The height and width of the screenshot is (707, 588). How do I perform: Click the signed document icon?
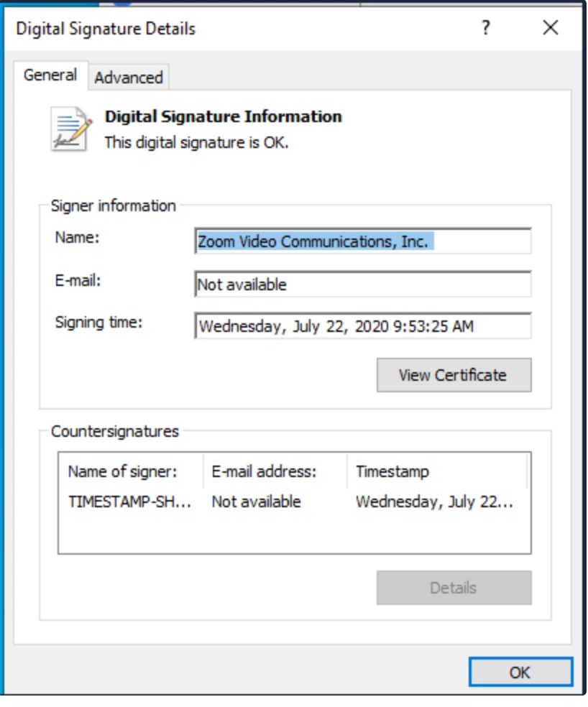(x=71, y=129)
